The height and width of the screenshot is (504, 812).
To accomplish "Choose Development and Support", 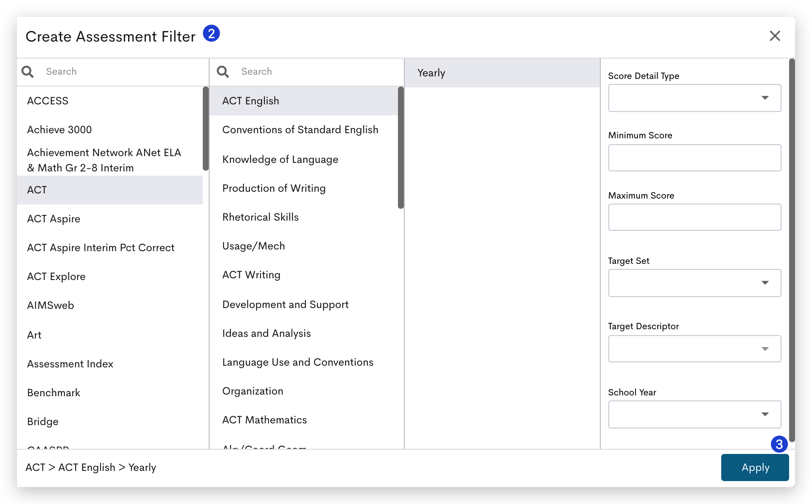I will tap(304, 305).
